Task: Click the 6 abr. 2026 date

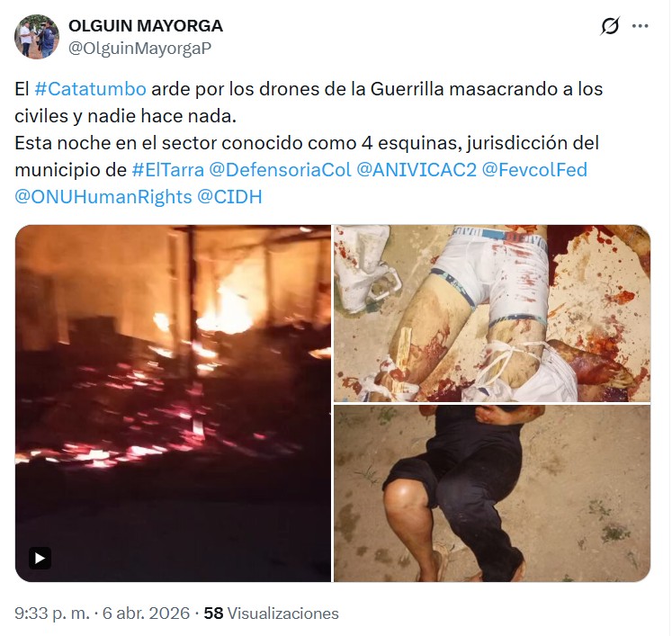Action: 146,614
